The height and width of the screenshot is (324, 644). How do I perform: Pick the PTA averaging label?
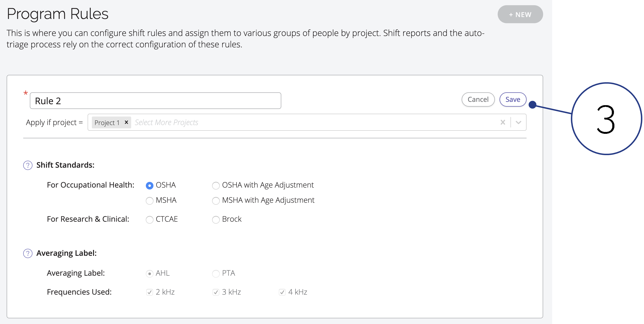click(216, 274)
